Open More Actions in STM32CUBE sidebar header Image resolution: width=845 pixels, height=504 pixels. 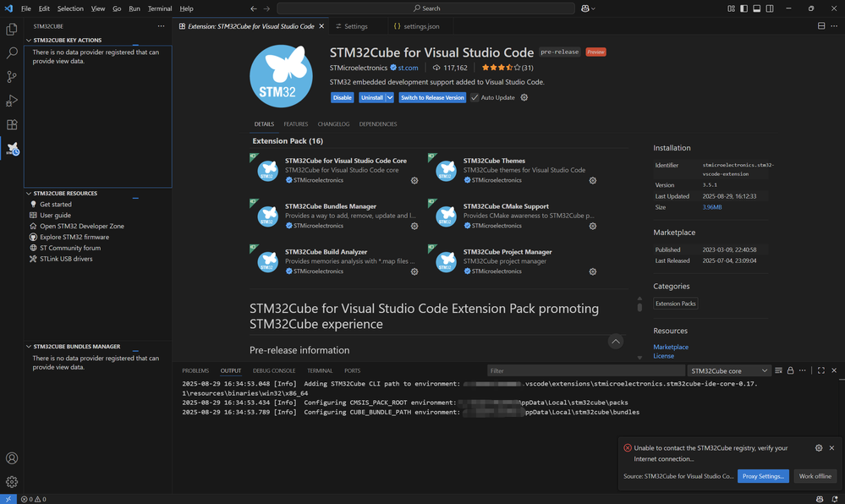pos(161,26)
